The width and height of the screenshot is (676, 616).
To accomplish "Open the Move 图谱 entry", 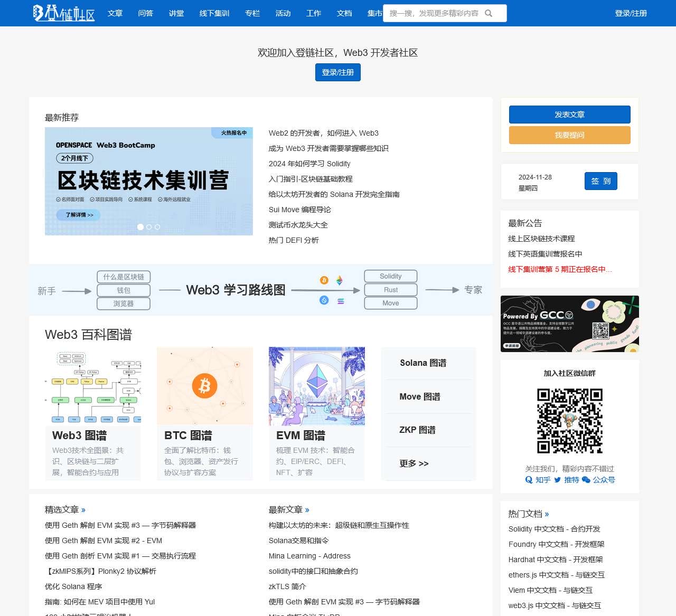I will pos(420,396).
